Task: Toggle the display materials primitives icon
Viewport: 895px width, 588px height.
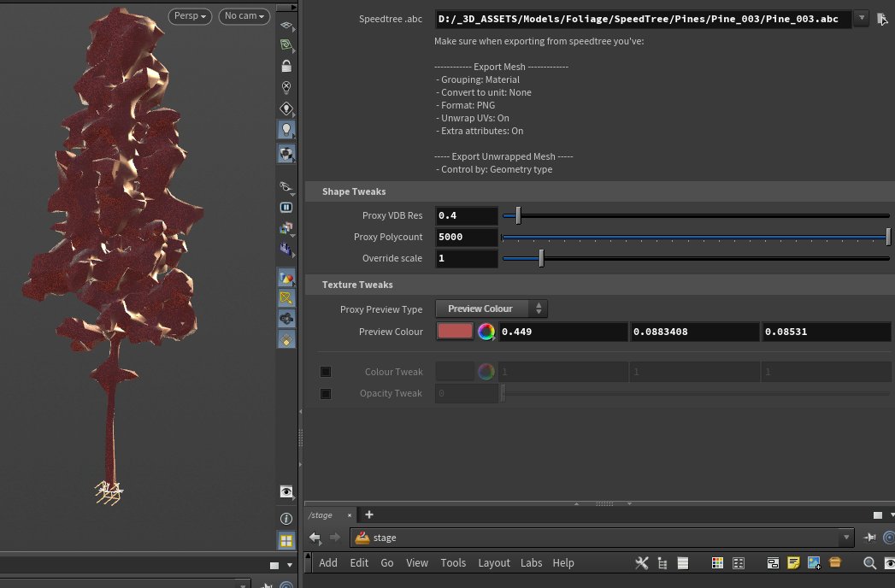Action: [x=286, y=278]
